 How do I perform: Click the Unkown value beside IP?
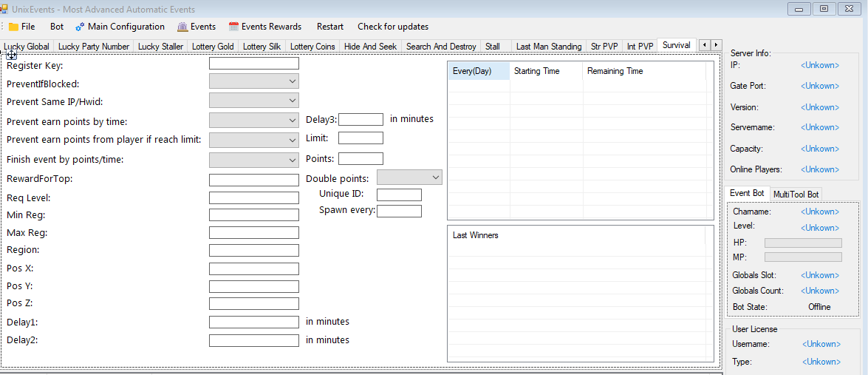pos(820,65)
